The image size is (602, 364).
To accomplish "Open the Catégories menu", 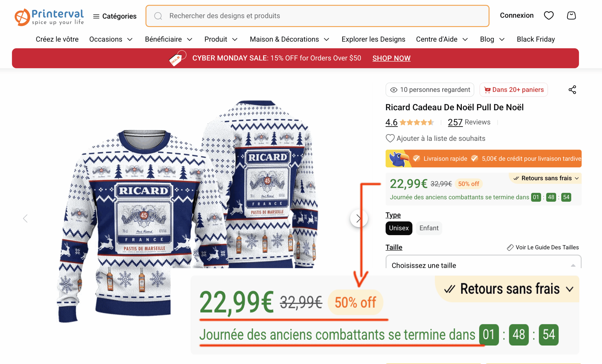I will click(x=115, y=16).
